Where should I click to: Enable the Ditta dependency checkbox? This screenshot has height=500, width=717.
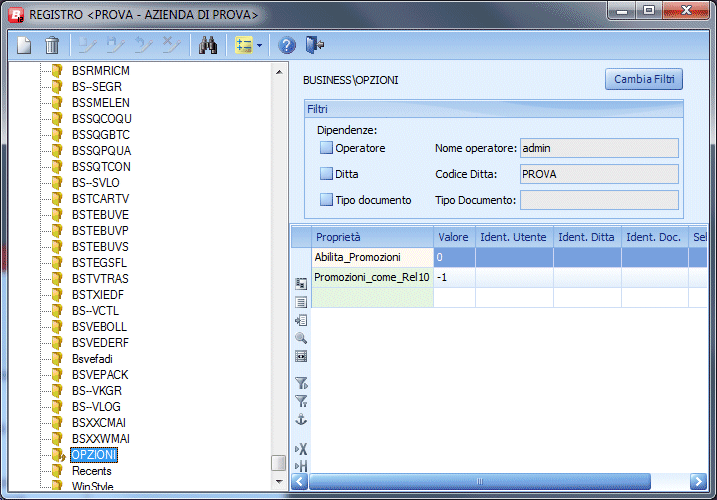pos(326,174)
